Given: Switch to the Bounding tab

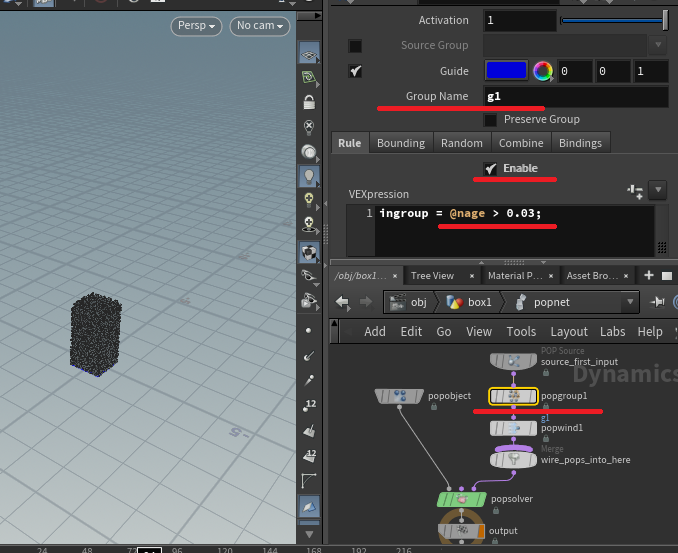Looking at the screenshot, I should point(401,143).
